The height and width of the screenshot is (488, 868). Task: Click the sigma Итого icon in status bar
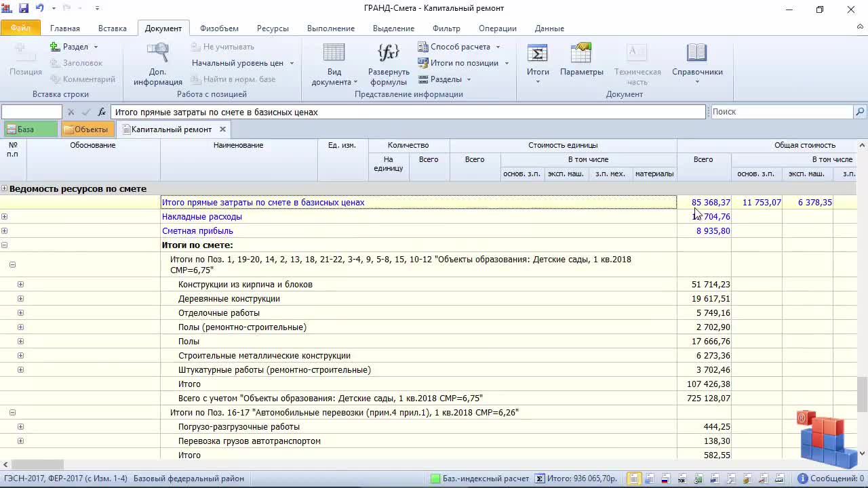pos(539,479)
